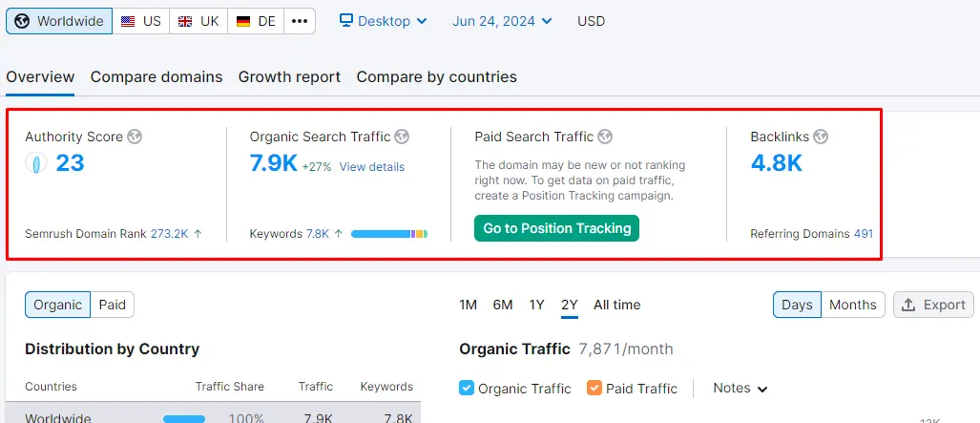Screen dimensions: 980x423
Task: Open the Desktop device dropdown
Action: pos(383,21)
